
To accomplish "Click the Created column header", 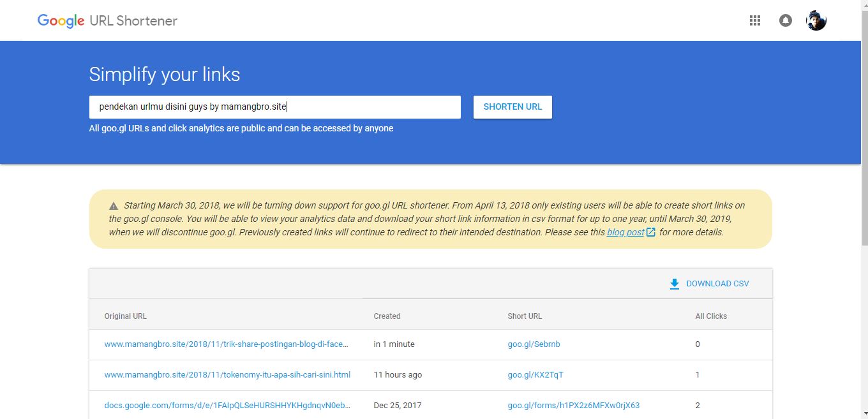I will 387,316.
